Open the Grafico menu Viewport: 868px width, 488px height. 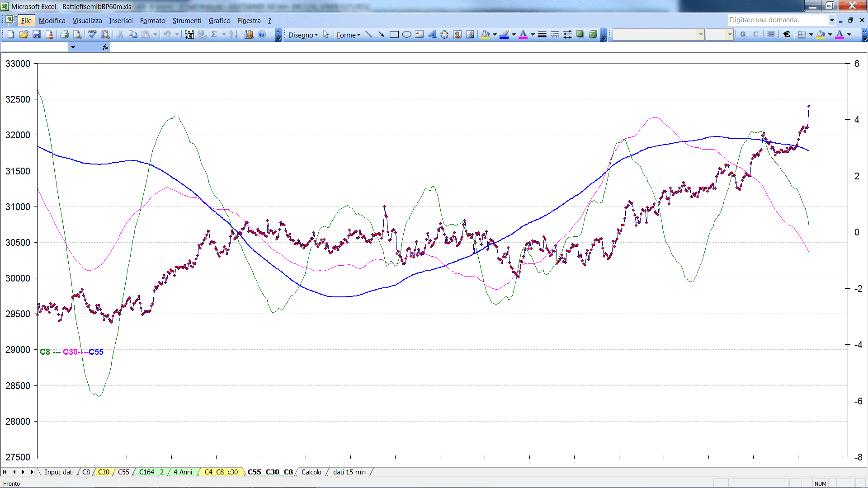(x=219, y=20)
